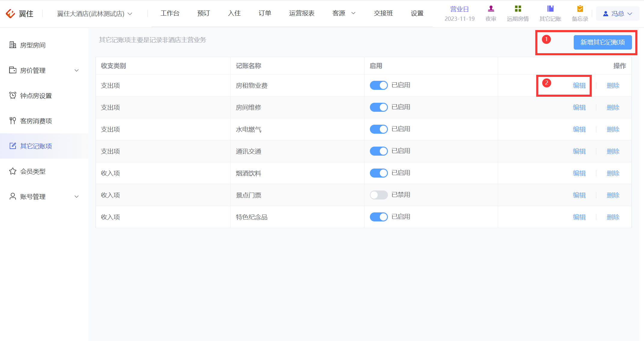Edit the 水电燃气 entry

[579, 129]
